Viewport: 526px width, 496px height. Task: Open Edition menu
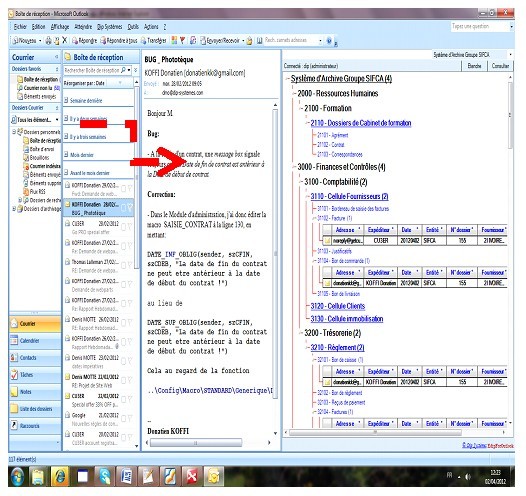(x=38, y=26)
